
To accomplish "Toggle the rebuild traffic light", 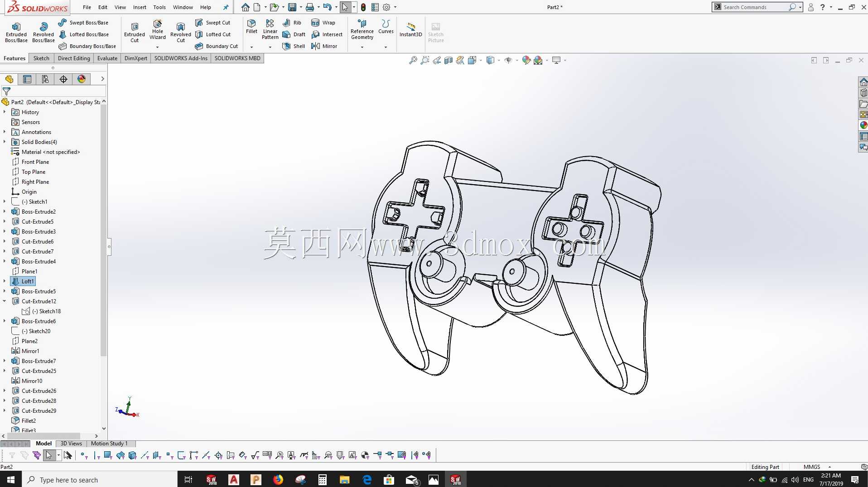I will click(x=363, y=7).
